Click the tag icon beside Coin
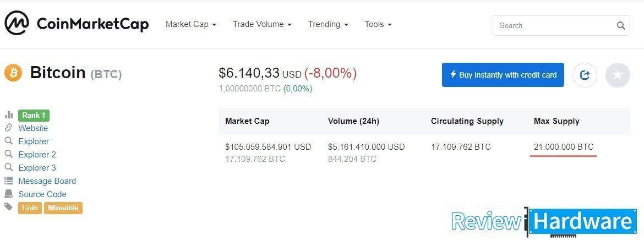This screenshot has height=245, width=644. [x=9, y=207]
